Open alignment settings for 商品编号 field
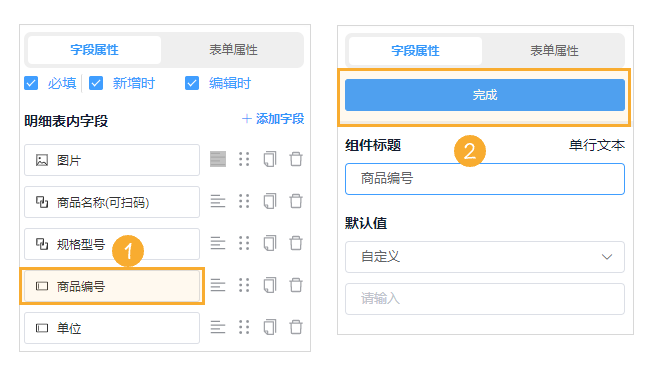This screenshot has width=657, height=375. (218, 285)
